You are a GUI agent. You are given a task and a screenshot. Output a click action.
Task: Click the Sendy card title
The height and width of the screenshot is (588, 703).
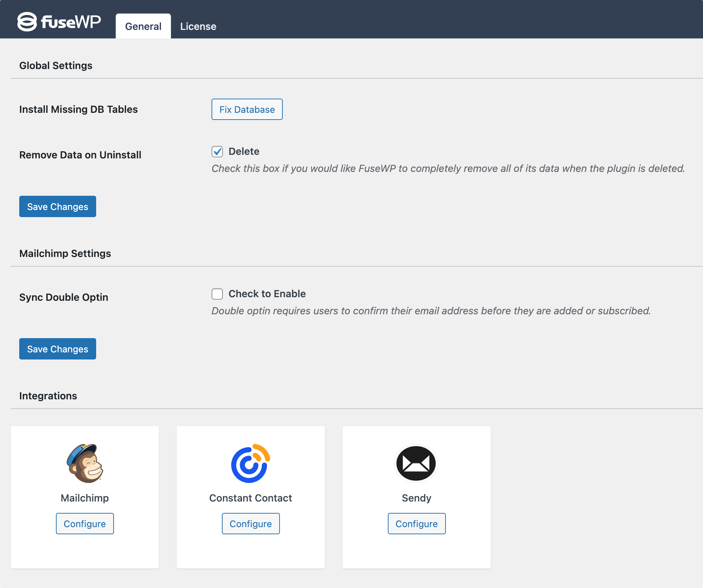click(x=417, y=498)
